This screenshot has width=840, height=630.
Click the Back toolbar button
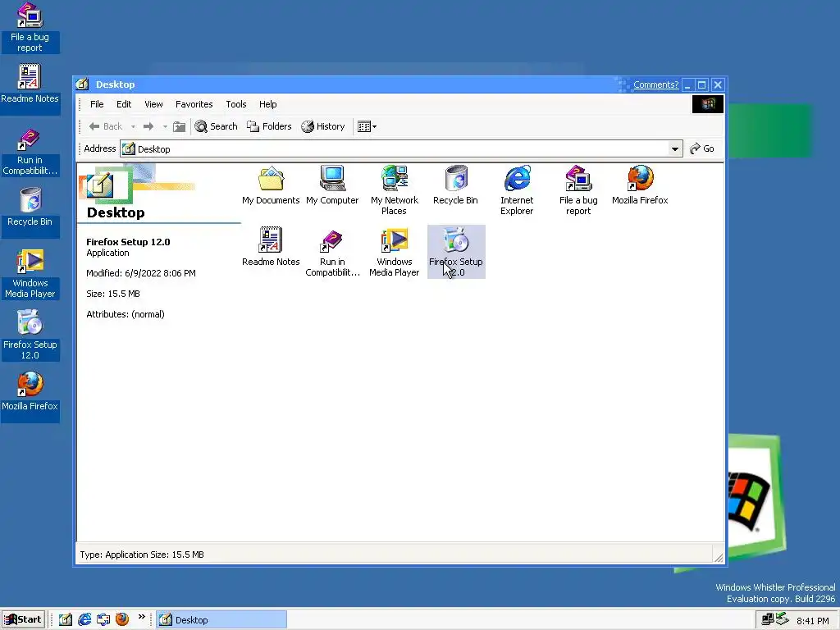(106, 126)
